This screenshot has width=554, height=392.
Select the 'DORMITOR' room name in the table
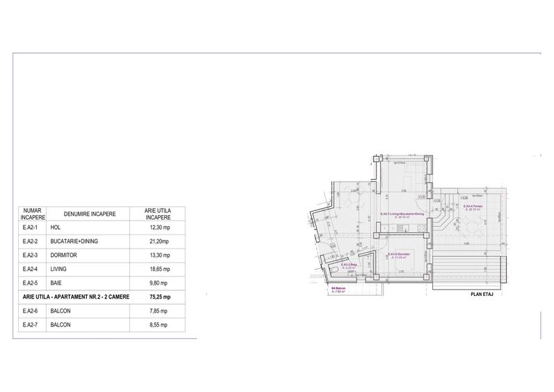(x=63, y=256)
